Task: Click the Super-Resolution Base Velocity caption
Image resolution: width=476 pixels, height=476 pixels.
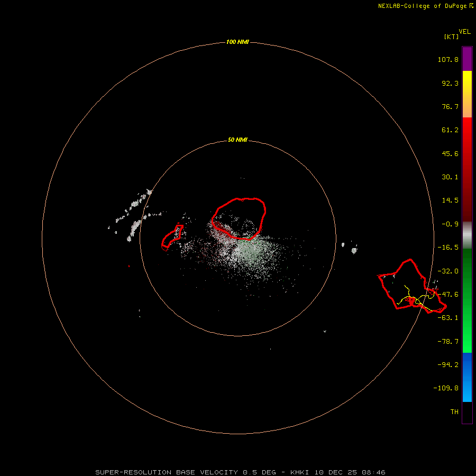Action: (x=241, y=472)
